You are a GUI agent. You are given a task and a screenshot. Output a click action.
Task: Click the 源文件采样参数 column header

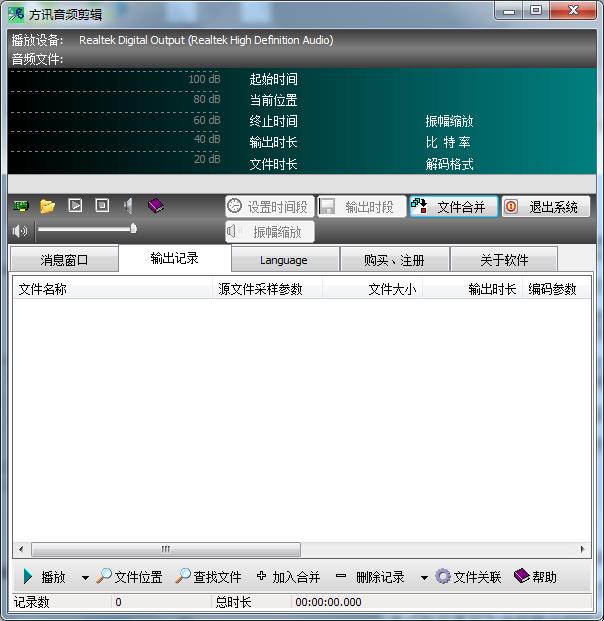click(x=267, y=289)
